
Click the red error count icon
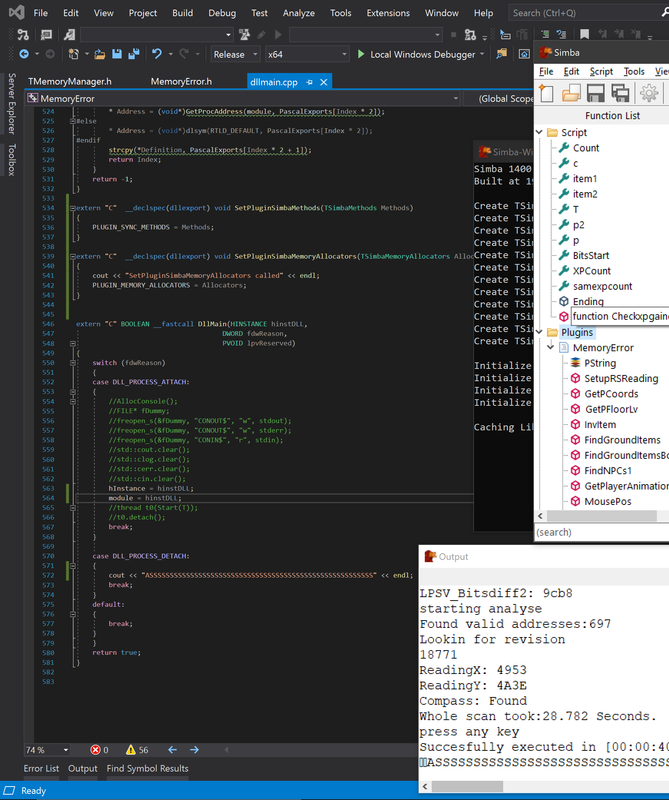[x=95, y=749]
